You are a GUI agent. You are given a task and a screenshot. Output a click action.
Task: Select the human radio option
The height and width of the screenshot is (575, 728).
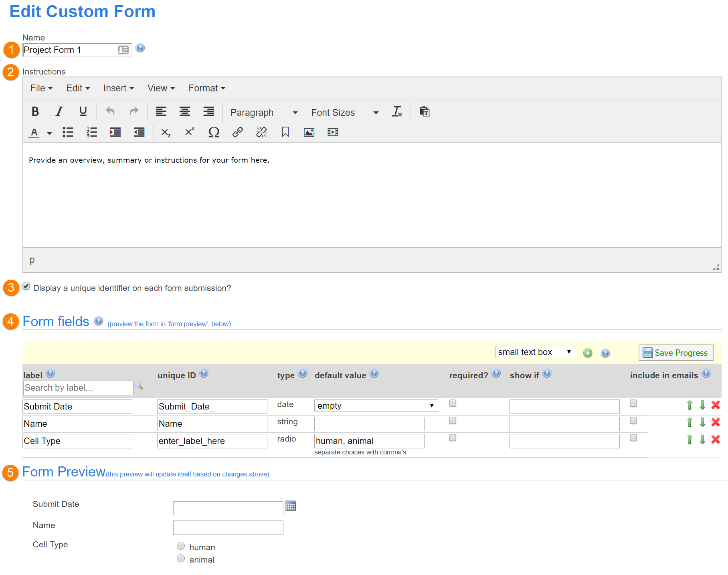tap(181, 546)
